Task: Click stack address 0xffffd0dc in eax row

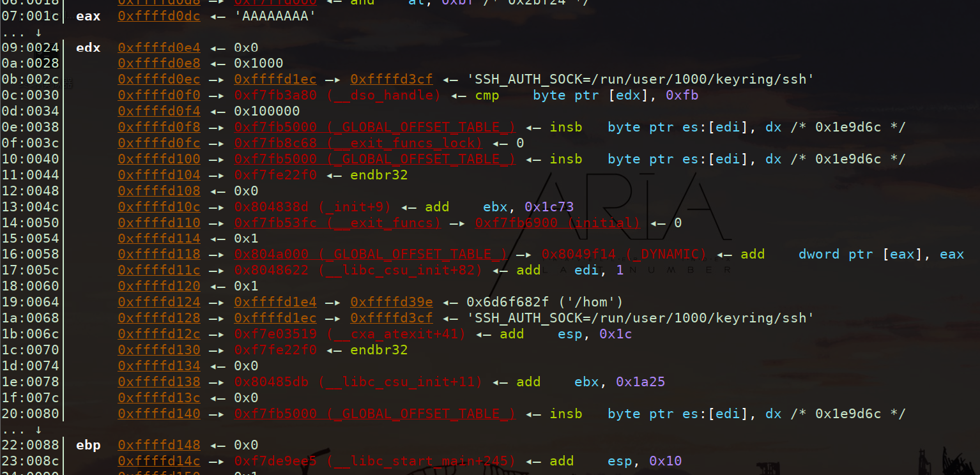Action: coord(158,16)
